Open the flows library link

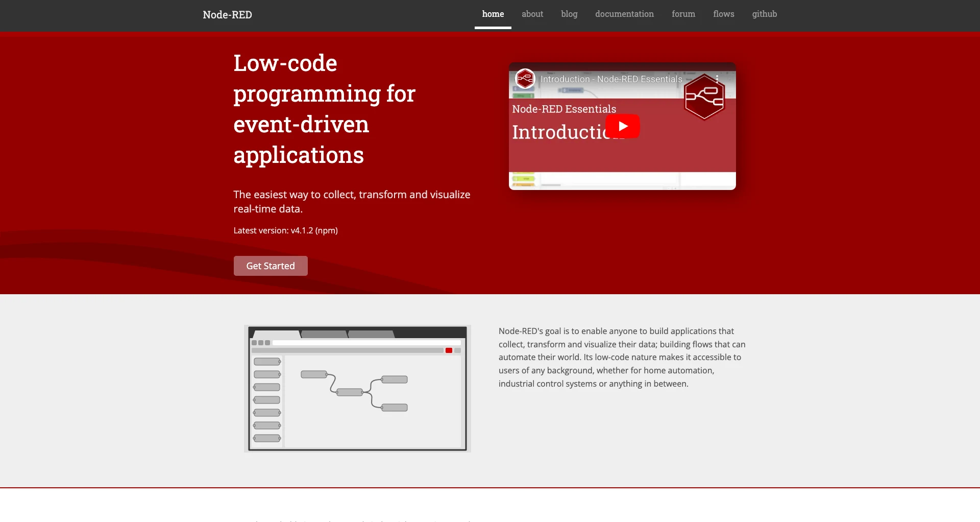coord(724,14)
